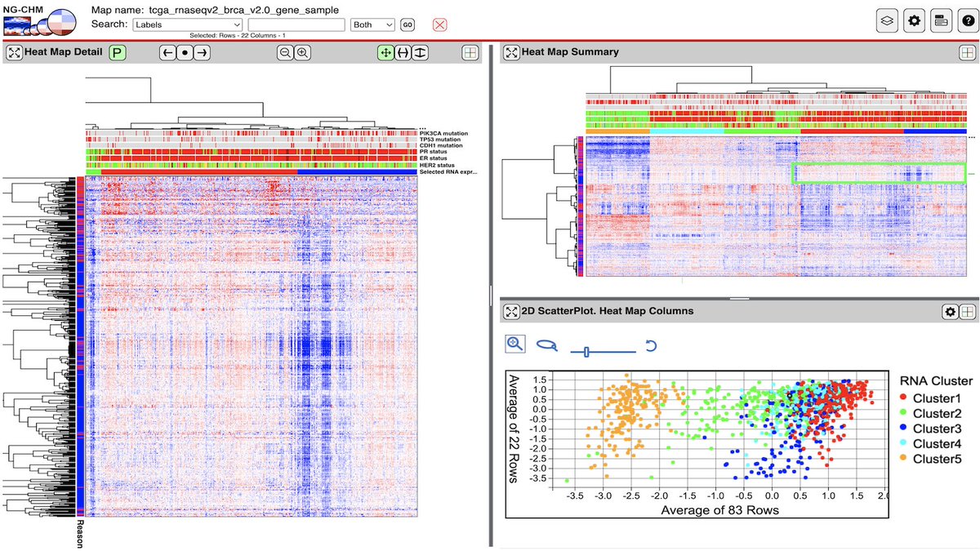
Task: Click the detail map column dendrogram
Action: 251,102
